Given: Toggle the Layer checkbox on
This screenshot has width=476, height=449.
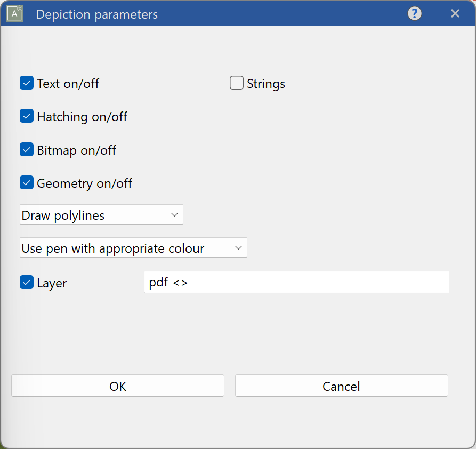Looking at the screenshot, I should (26, 282).
